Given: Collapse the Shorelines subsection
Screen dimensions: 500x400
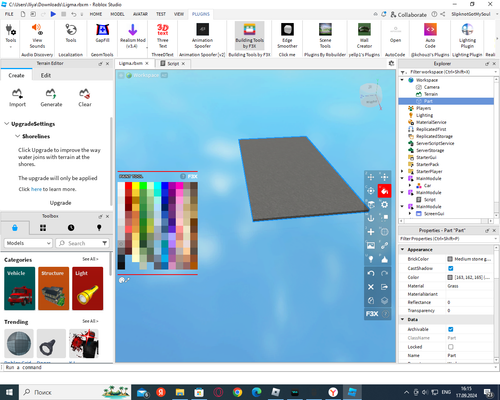Looking at the screenshot, I should pos(17,136).
